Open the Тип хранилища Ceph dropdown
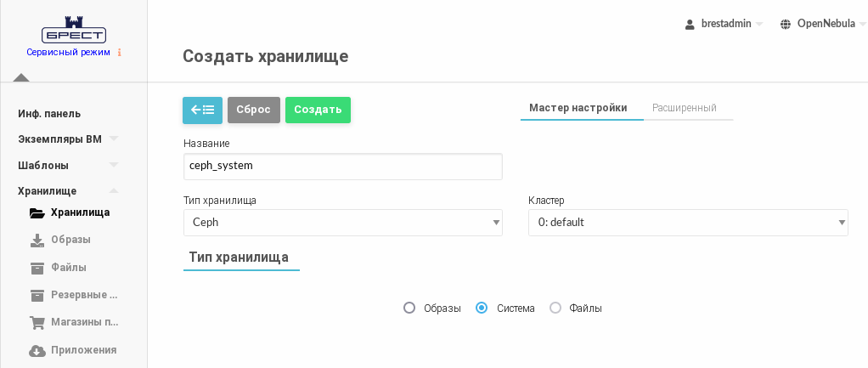Viewport: 868px width, 368px height. click(x=342, y=223)
